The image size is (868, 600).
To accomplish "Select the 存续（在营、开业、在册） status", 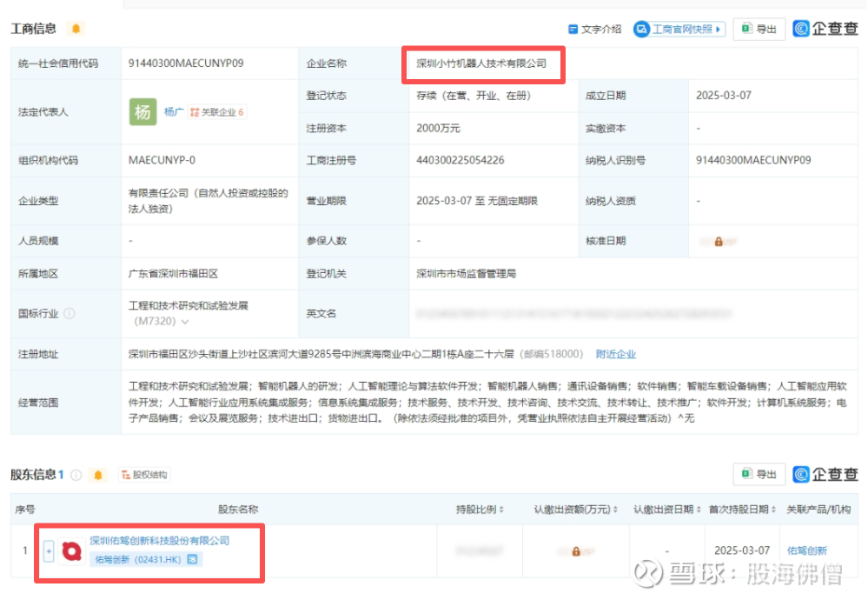I will tap(474, 96).
